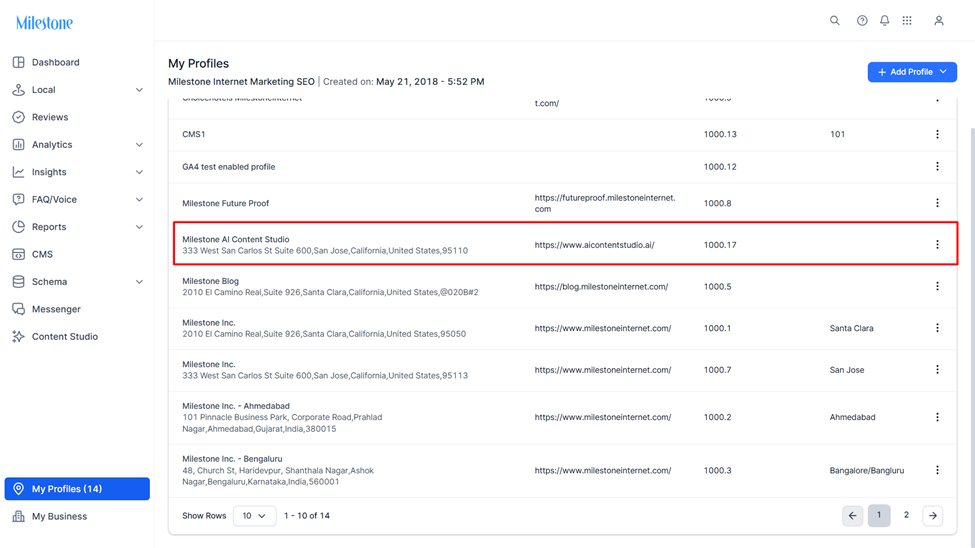The image size is (975, 548).
Task: Click the 1000.13 ID cell
Action: coord(720,134)
